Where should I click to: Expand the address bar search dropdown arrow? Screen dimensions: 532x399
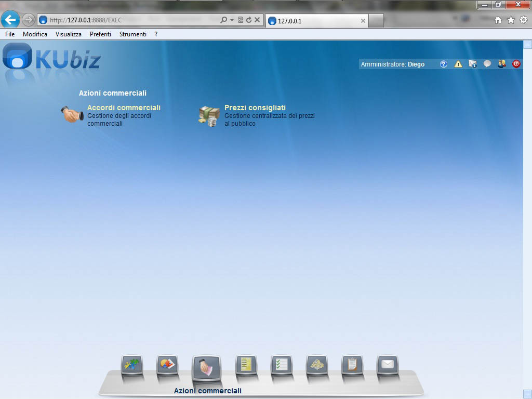pos(232,20)
